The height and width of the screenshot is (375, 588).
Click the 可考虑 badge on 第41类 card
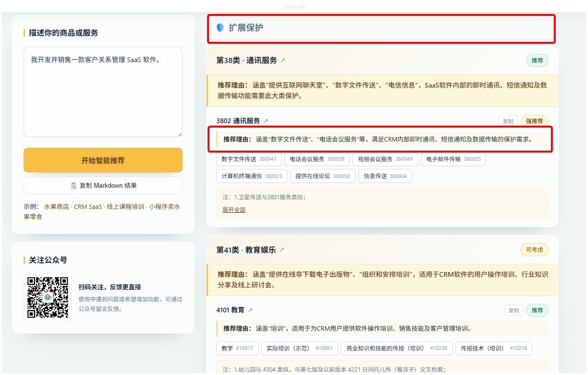tap(534, 250)
